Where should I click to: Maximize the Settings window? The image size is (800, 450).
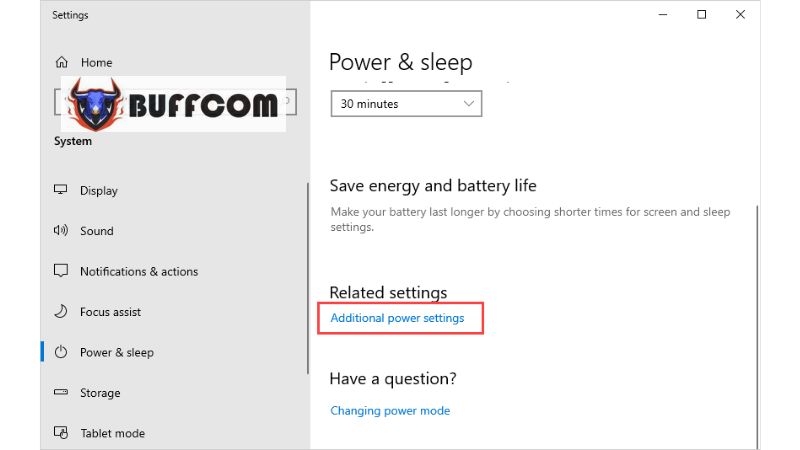(x=702, y=14)
